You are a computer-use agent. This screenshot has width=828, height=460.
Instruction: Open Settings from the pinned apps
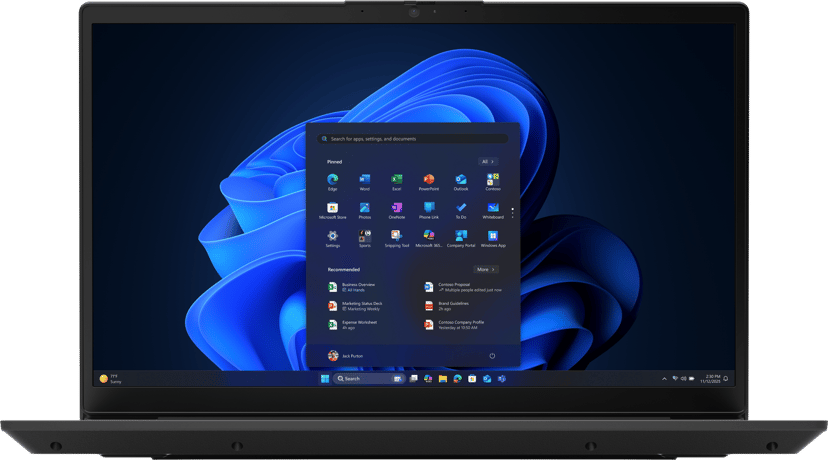332,238
